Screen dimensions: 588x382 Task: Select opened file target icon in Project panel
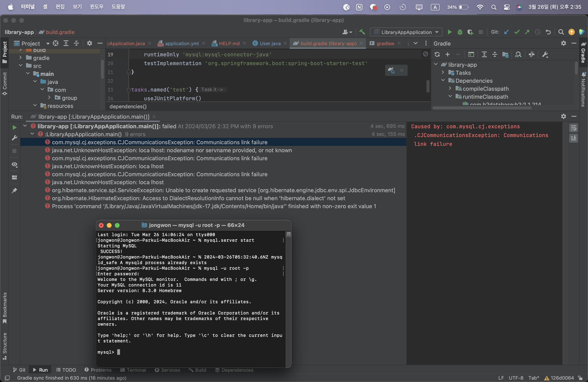point(56,43)
